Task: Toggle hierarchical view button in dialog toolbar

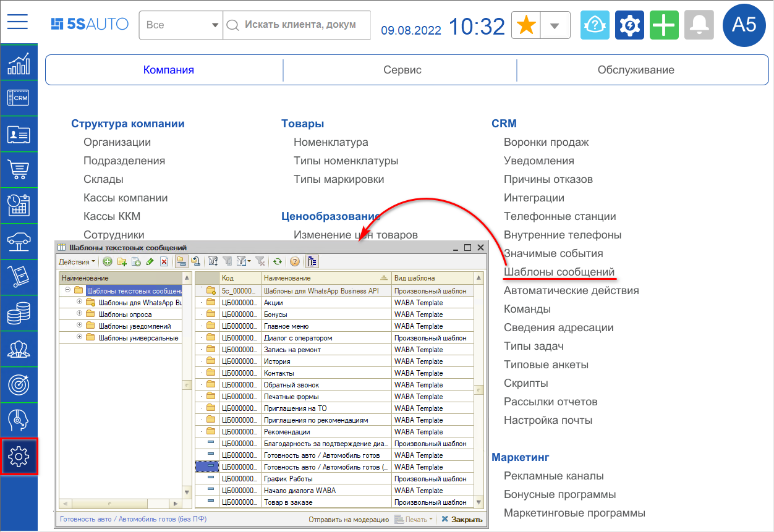Action: coord(181,261)
